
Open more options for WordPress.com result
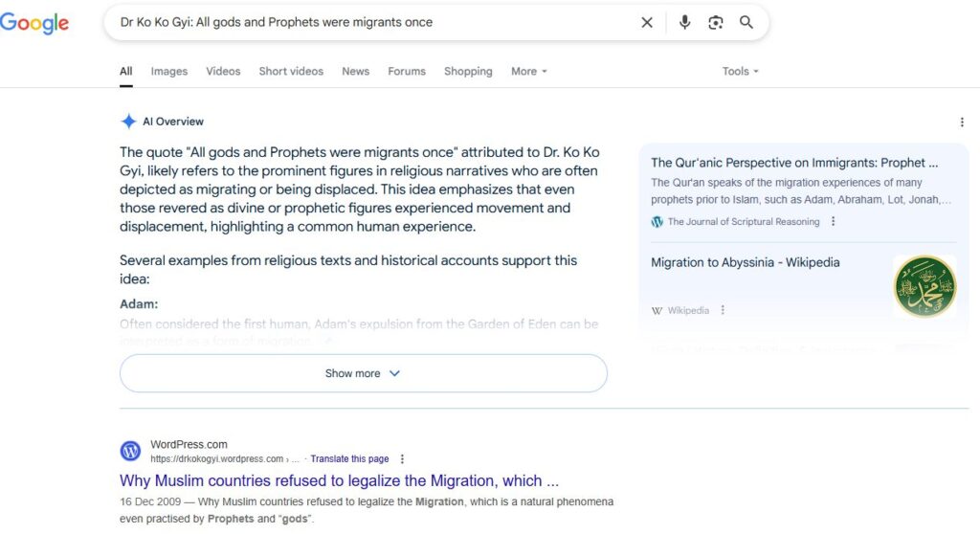click(x=402, y=459)
